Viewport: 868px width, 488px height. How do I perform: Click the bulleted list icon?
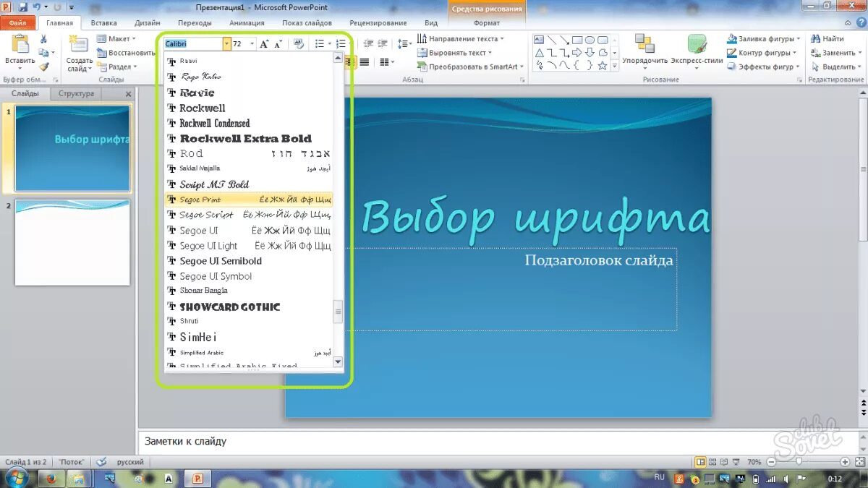click(320, 44)
